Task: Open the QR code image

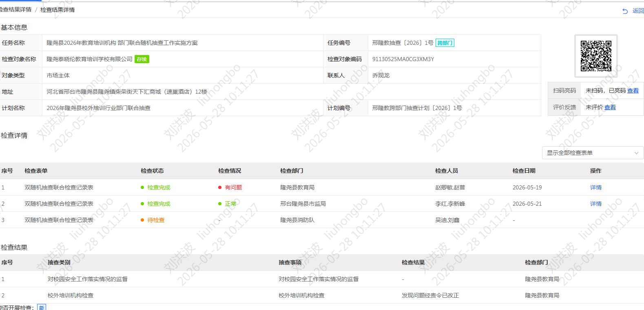Action: tap(596, 56)
